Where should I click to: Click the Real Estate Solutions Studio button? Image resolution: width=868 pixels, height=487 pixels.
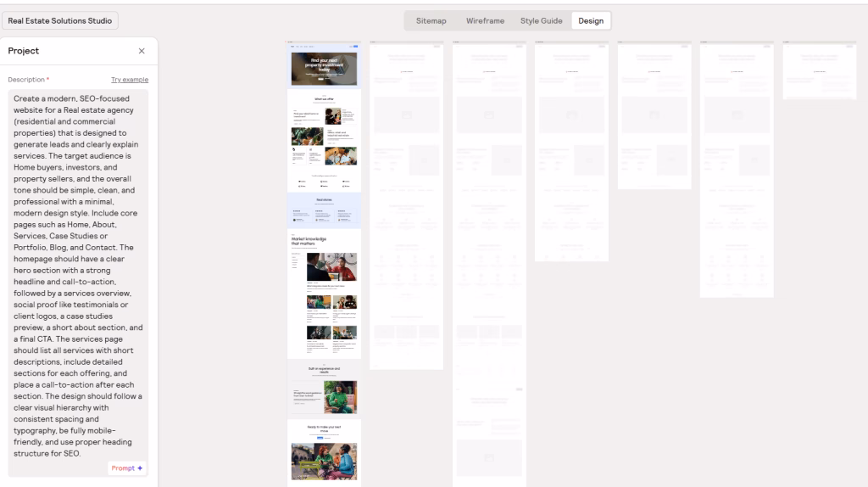pyautogui.click(x=59, y=20)
